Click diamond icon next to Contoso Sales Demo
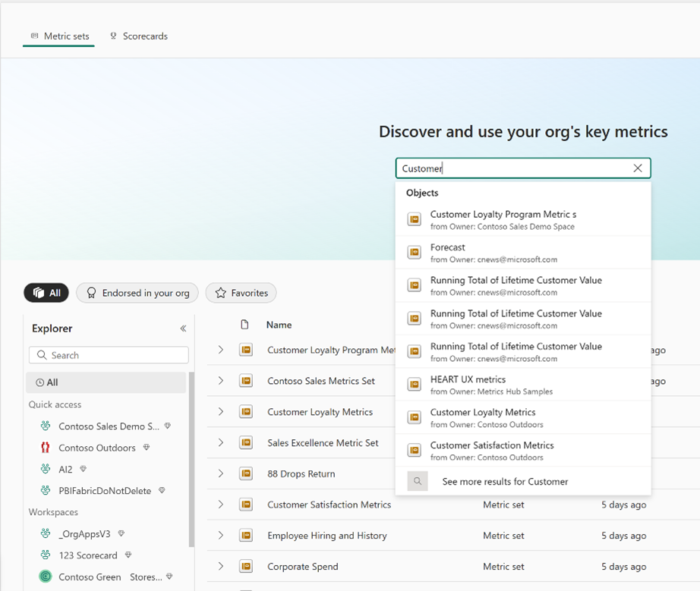Screen dimensions: 700x591 tap(168, 426)
